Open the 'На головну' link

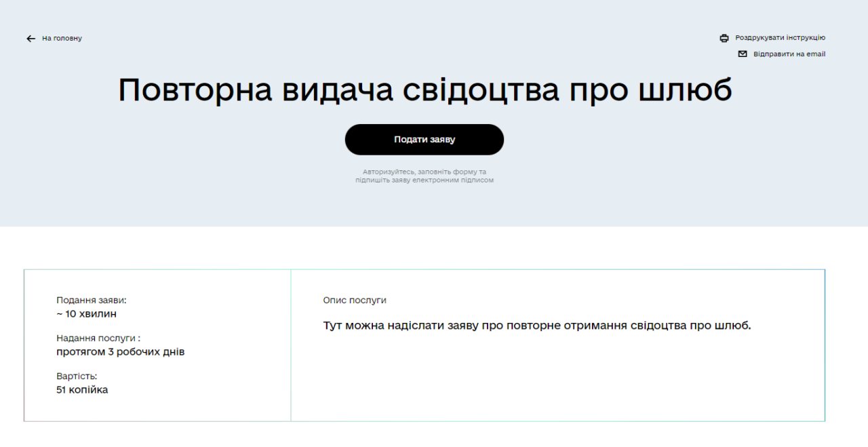[x=62, y=39]
